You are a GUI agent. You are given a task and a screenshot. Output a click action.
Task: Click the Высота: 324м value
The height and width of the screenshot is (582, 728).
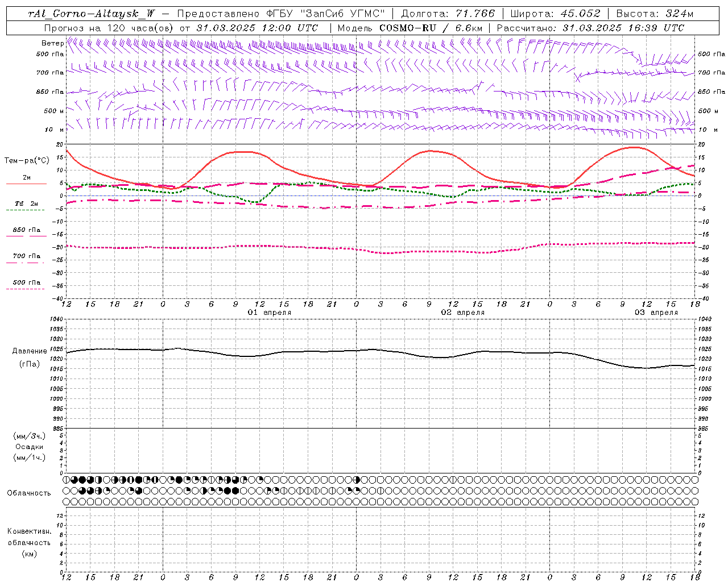[x=655, y=14]
